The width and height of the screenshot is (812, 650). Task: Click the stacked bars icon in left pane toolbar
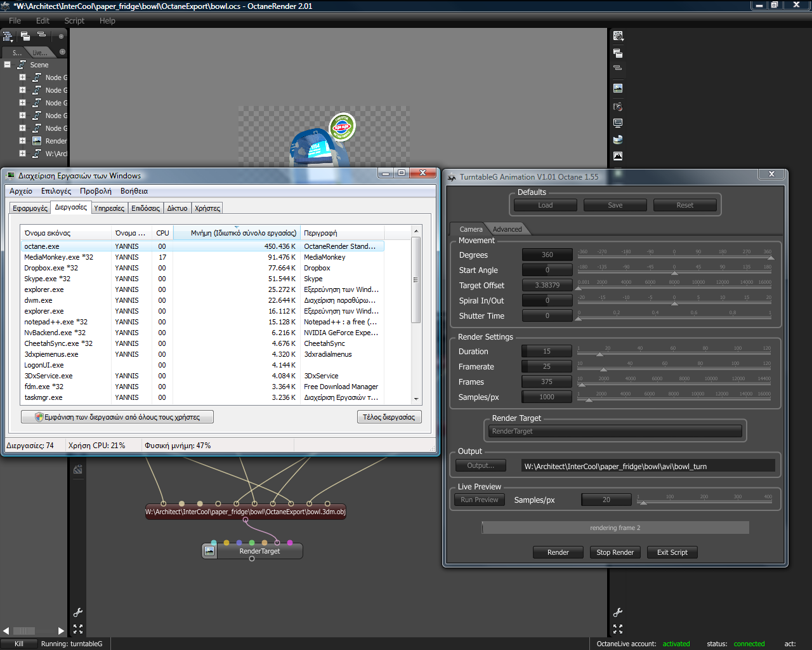coord(42,35)
